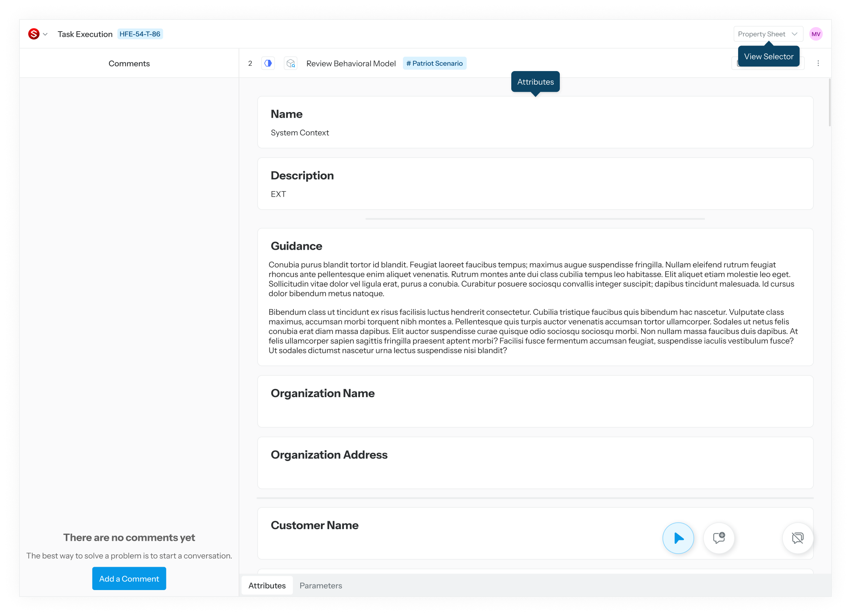Screen dimensions: 851x616
Task: Click the # Patriot Scenario tag
Action: 435,63
